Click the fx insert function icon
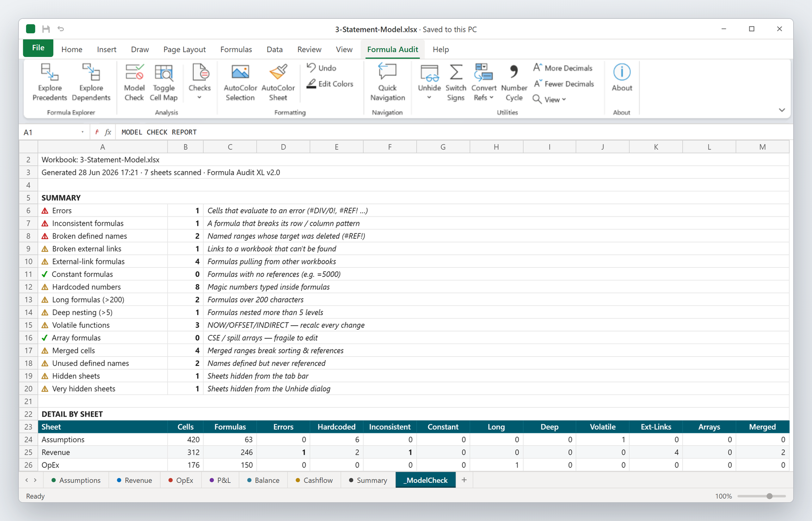Image resolution: width=812 pixels, height=521 pixels. click(108, 132)
